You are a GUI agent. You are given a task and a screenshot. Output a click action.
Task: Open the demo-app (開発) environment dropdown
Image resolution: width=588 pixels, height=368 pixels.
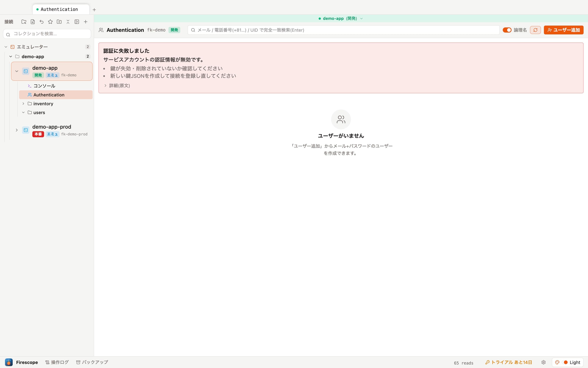click(341, 19)
